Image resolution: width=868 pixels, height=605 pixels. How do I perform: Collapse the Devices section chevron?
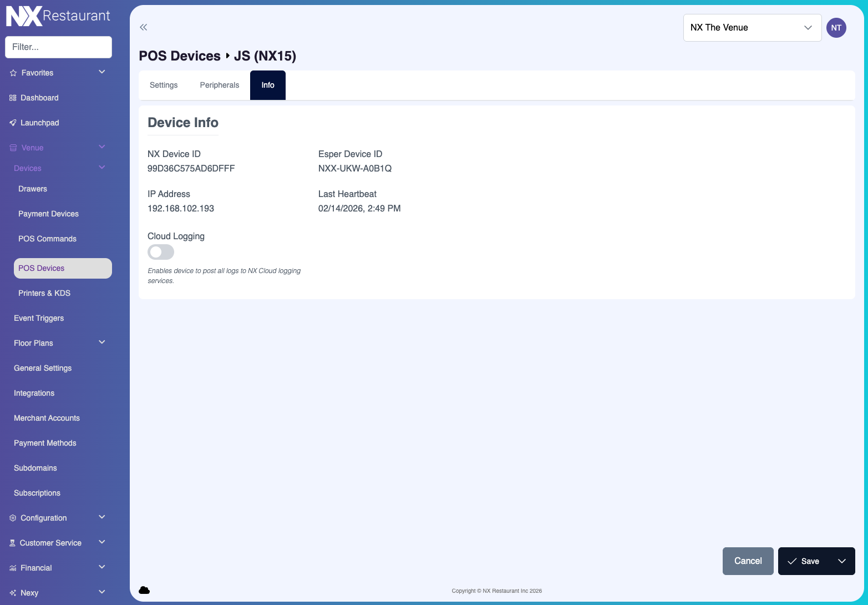(x=102, y=168)
